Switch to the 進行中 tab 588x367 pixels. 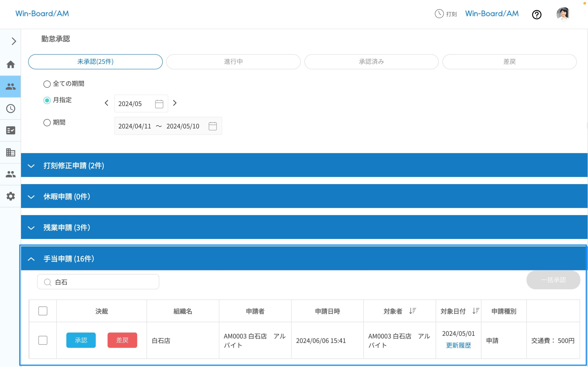[233, 62]
